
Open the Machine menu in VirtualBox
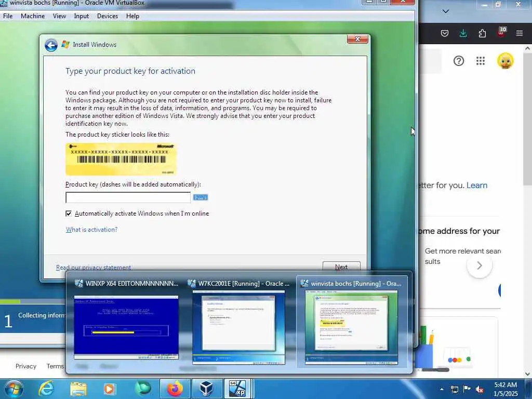[x=33, y=16]
